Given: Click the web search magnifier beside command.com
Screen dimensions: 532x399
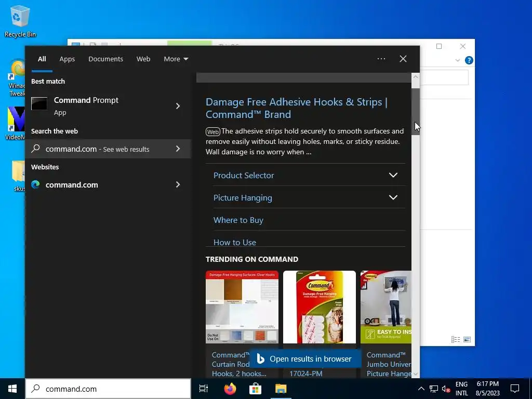Looking at the screenshot, I should [x=36, y=148].
